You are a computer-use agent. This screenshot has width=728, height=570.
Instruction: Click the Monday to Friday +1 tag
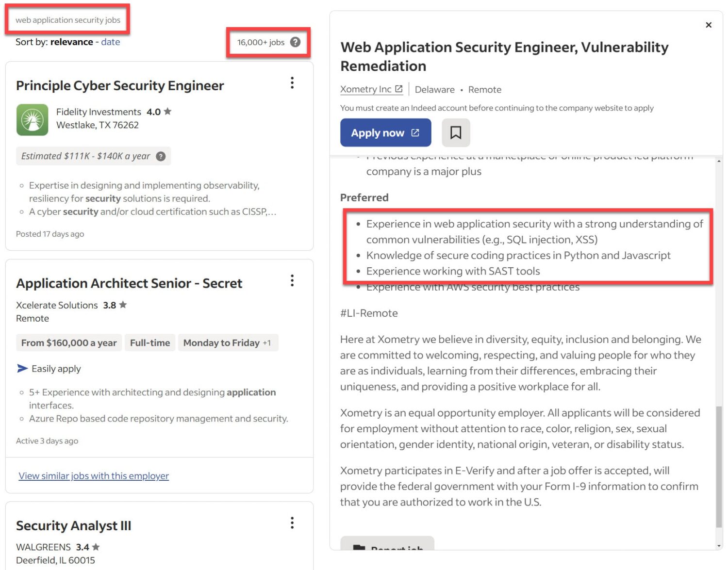pyautogui.click(x=228, y=343)
